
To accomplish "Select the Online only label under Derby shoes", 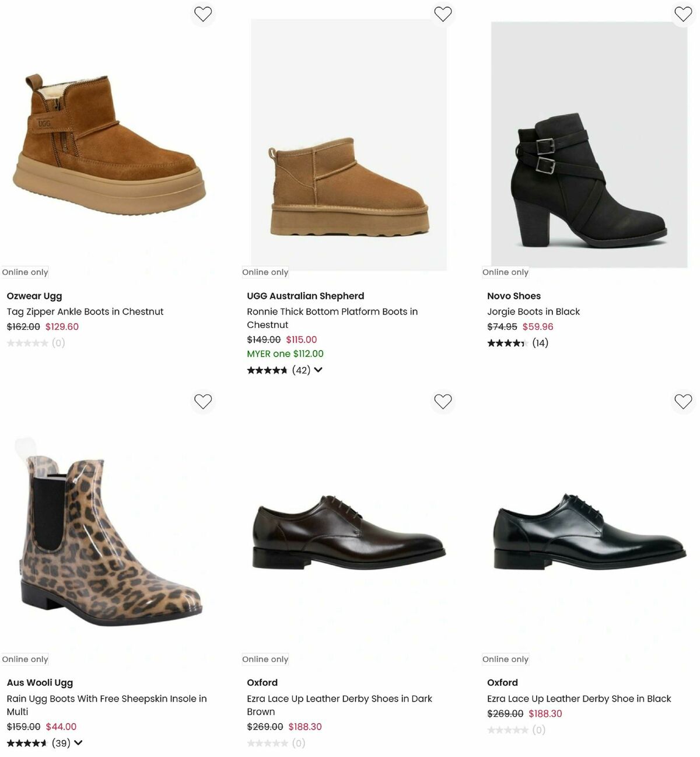I will point(265,659).
